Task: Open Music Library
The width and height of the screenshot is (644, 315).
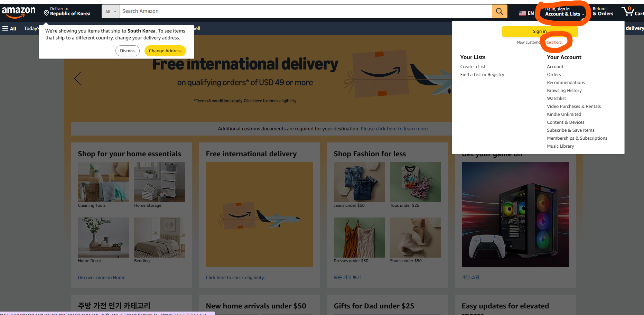Action: (560, 146)
